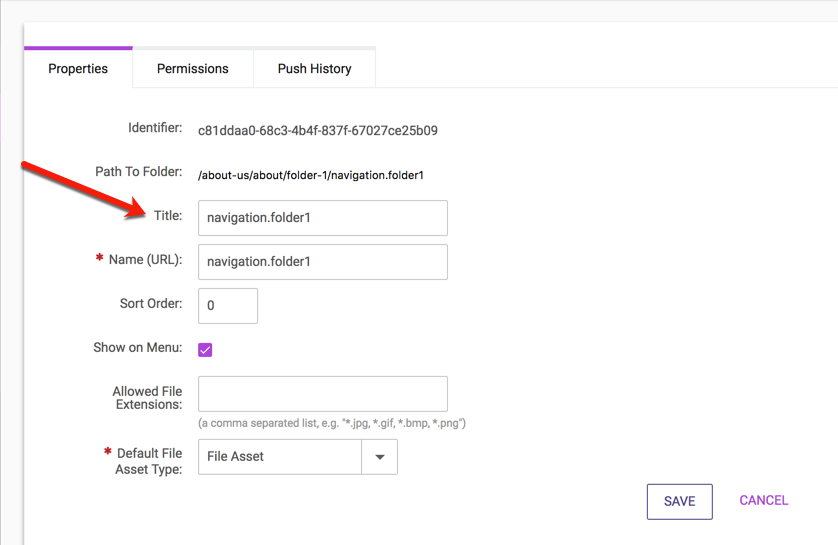Click the CANCEL link
The width and height of the screenshot is (838, 545).
point(763,500)
